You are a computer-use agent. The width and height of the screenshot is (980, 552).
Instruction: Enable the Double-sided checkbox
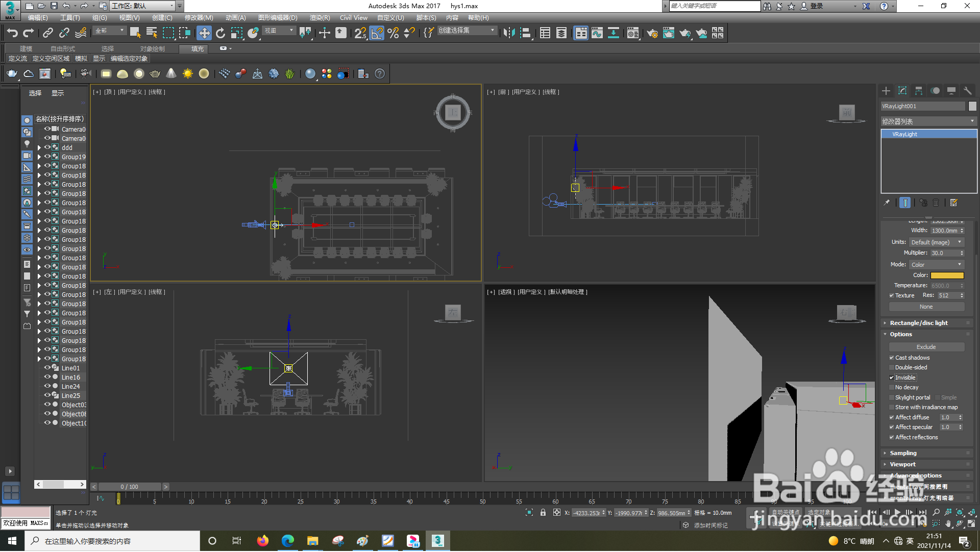[892, 368]
